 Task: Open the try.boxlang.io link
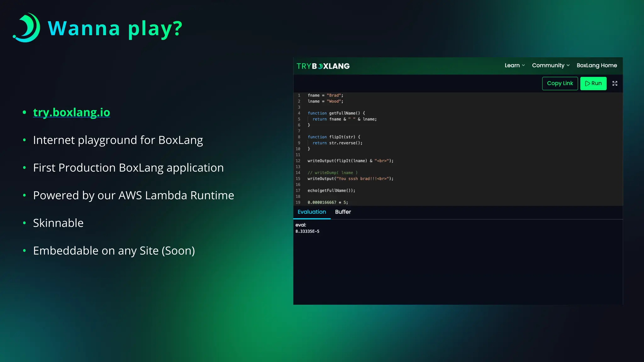(x=71, y=112)
